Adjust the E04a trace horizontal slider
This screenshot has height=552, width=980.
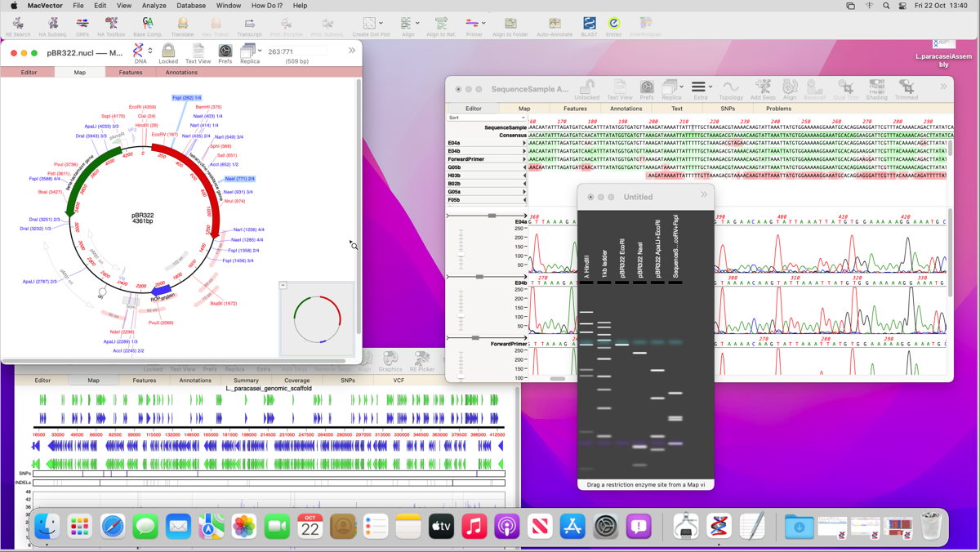[492, 216]
